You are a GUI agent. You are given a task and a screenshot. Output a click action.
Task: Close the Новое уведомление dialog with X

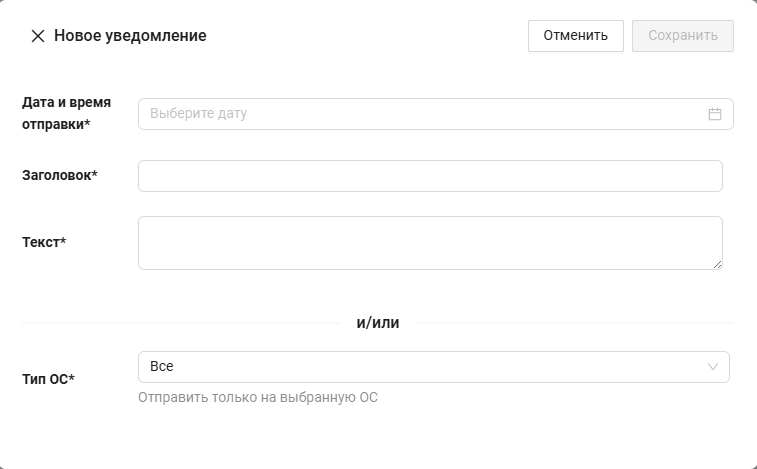point(38,36)
